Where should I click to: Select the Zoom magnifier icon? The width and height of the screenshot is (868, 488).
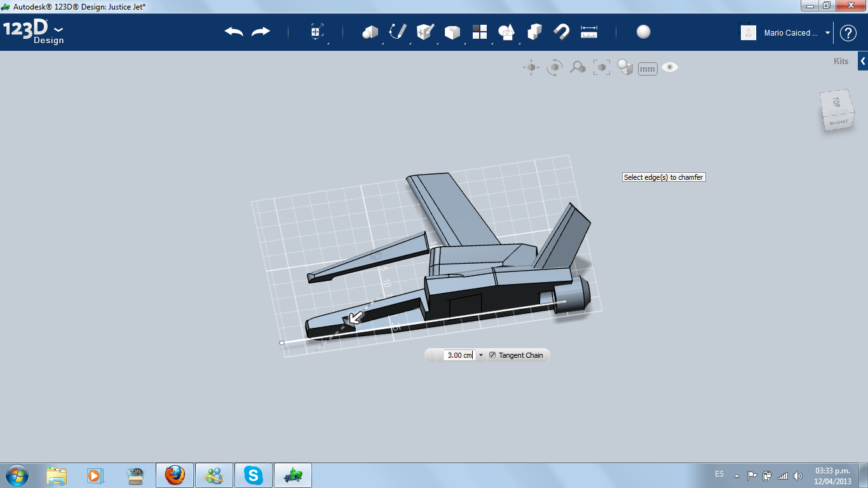pyautogui.click(x=578, y=67)
